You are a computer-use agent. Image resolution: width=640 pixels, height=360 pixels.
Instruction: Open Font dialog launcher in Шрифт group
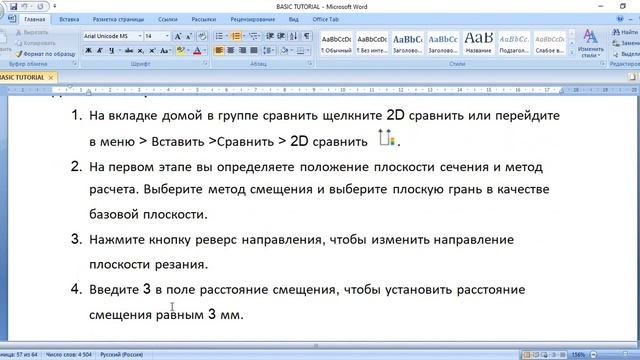[205, 64]
